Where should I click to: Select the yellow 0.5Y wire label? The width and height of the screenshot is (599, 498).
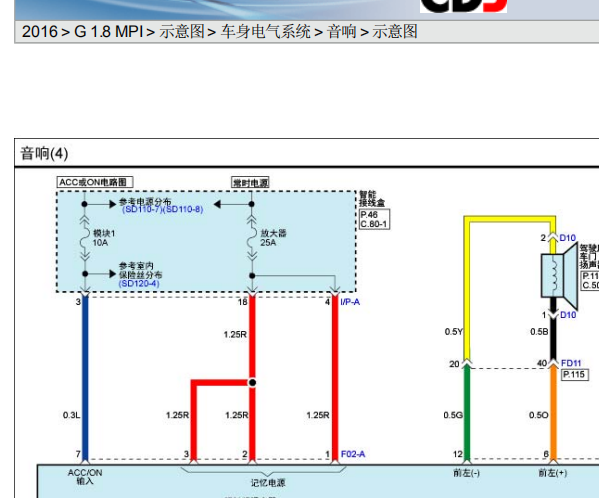coord(454,331)
